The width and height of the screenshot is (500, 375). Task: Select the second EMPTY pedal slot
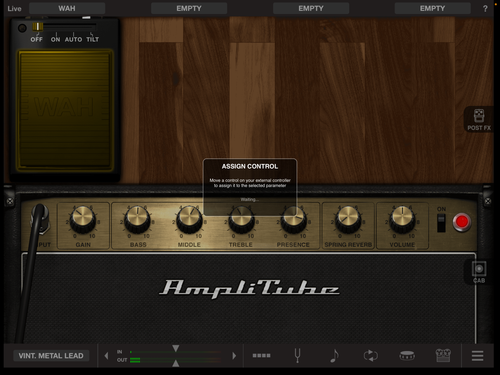coord(189,8)
